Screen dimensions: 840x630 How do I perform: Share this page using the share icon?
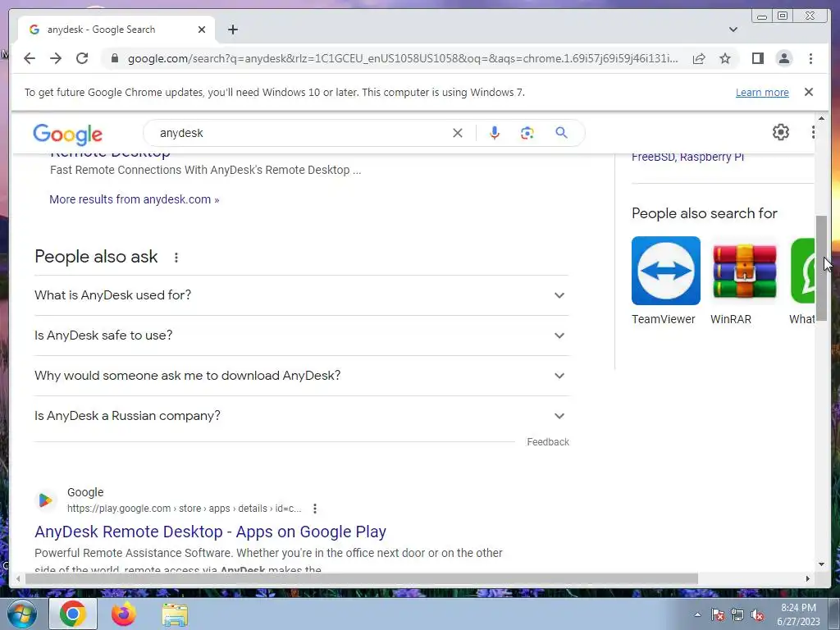699,58
